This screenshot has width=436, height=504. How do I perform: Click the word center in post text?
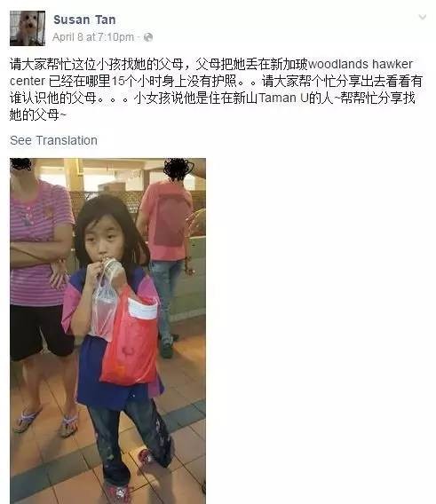click(x=28, y=81)
